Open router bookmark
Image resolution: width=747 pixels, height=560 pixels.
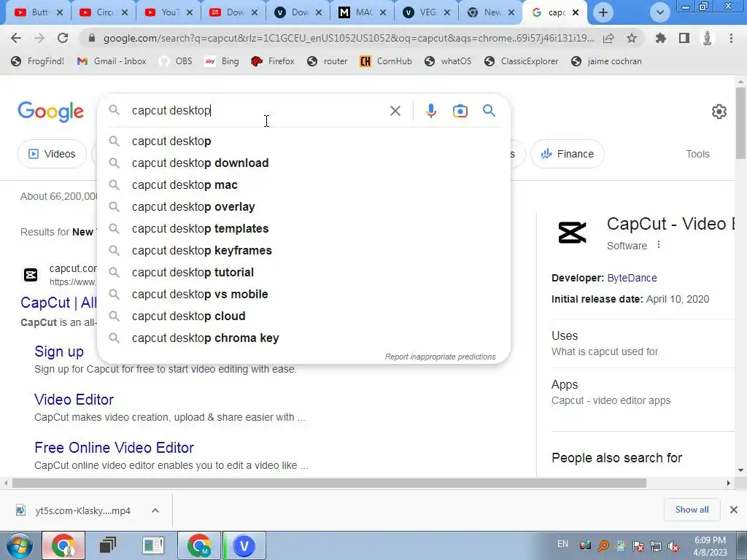pyautogui.click(x=328, y=61)
